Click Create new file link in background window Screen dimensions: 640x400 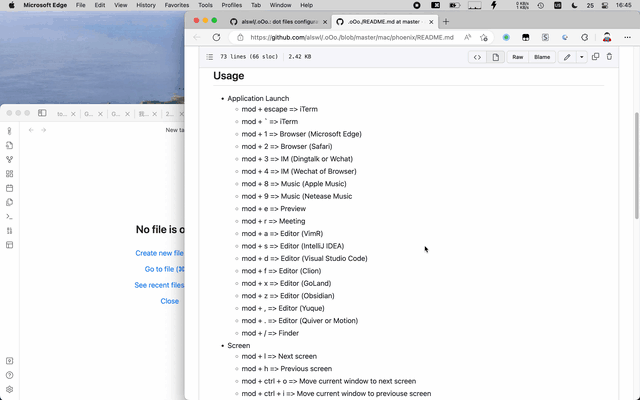(x=159, y=253)
